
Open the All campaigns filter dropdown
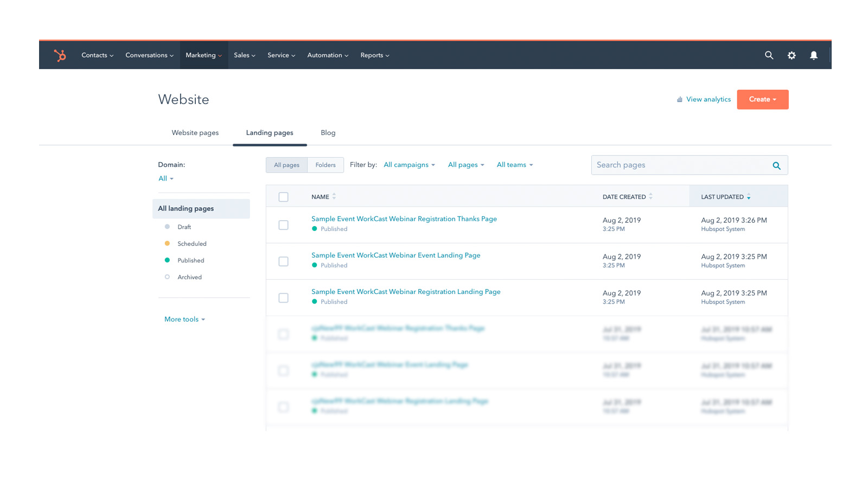409,164
